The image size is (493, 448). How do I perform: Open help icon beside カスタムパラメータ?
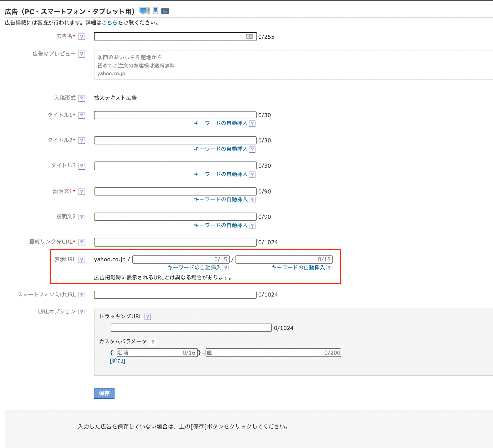tap(153, 342)
